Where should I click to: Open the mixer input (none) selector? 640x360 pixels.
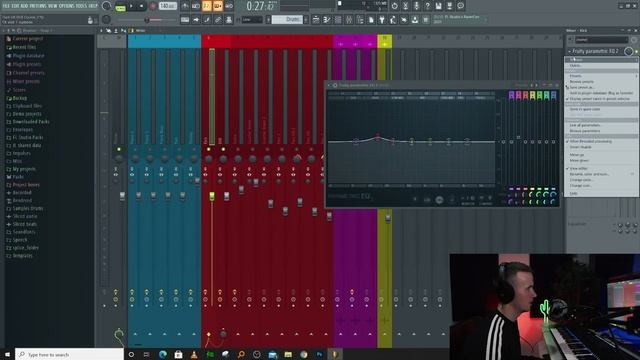pyautogui.click(x=601, y=40)
